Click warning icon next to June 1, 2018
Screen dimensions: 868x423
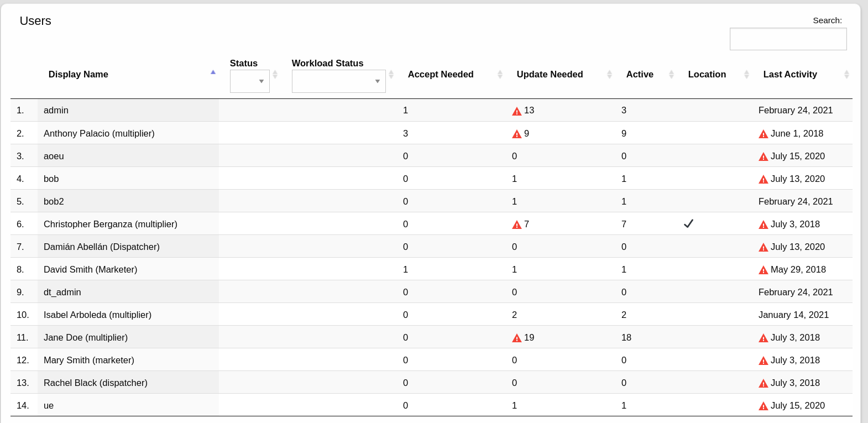pyautogui.click(x=764, y=134)
